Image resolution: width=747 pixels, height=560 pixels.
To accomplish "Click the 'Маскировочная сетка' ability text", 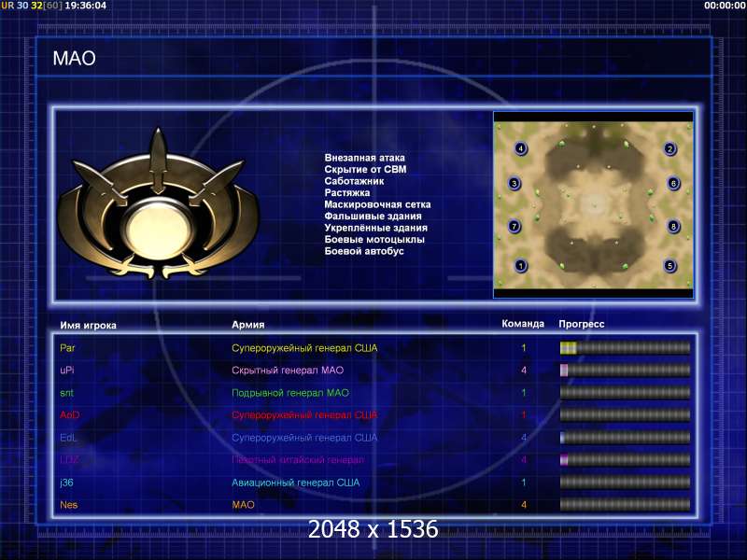I will [377, 204].
